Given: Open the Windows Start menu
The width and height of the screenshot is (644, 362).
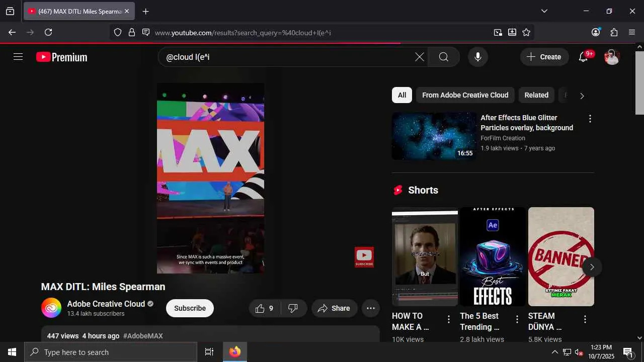Looking at the screenshot, I should click(x=12, y=352).
